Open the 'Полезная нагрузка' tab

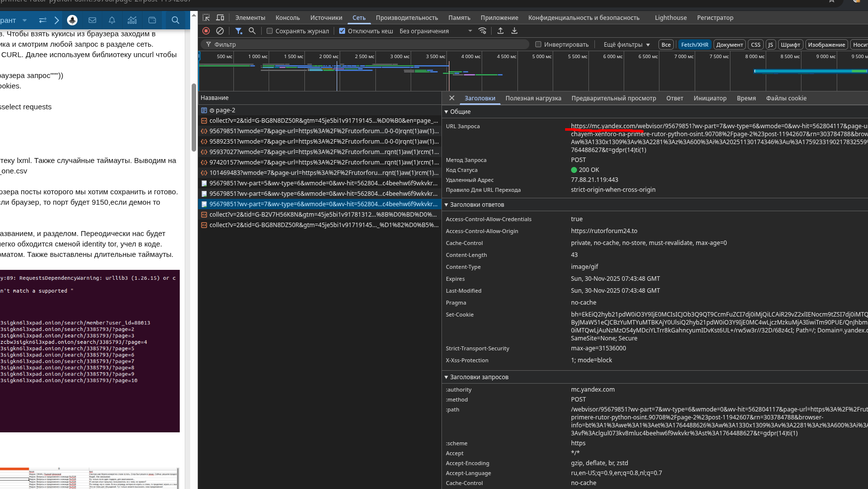coord(533,98)
